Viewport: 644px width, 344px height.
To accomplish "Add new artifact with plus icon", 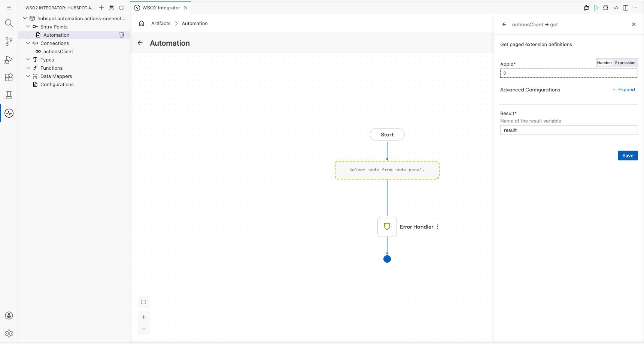I will click(101, 7).
